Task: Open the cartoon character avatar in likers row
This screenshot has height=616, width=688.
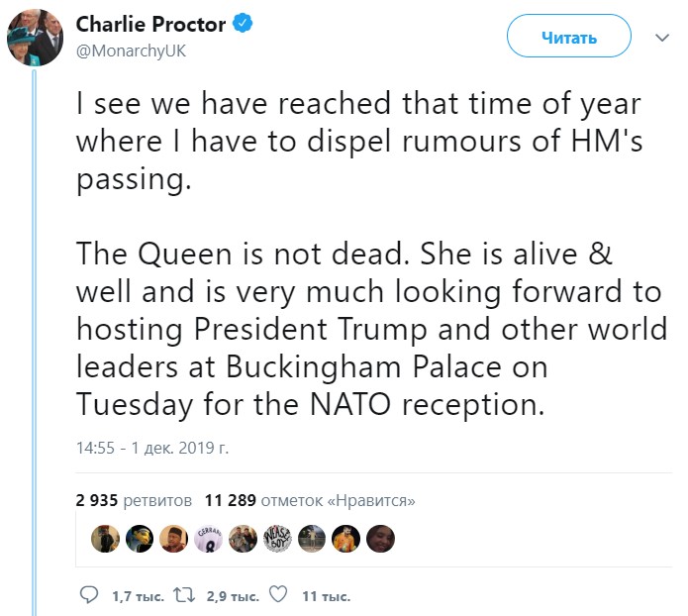Action: 140,539
